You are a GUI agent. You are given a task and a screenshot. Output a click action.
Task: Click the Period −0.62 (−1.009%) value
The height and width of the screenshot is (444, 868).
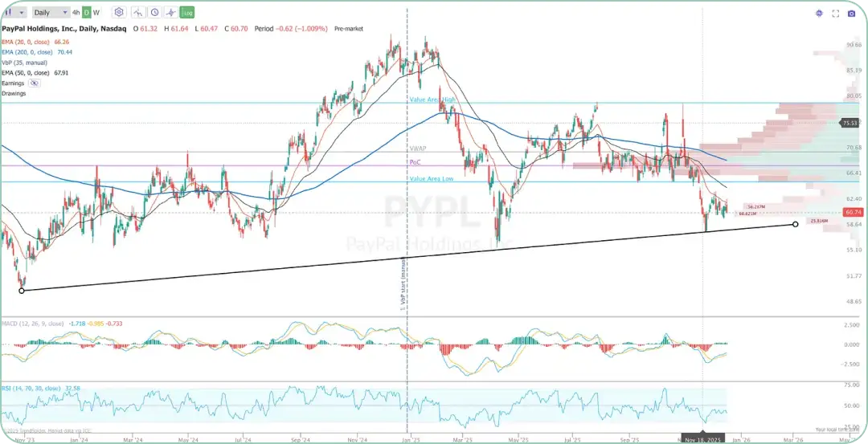tap(291, 28)
